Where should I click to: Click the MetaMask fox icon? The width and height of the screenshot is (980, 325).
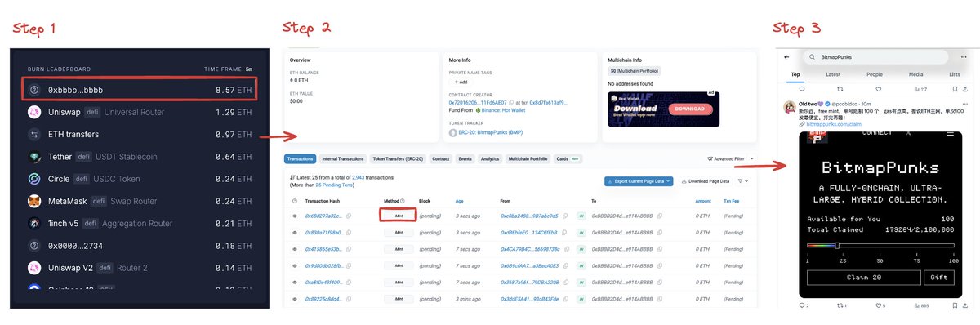34,201
